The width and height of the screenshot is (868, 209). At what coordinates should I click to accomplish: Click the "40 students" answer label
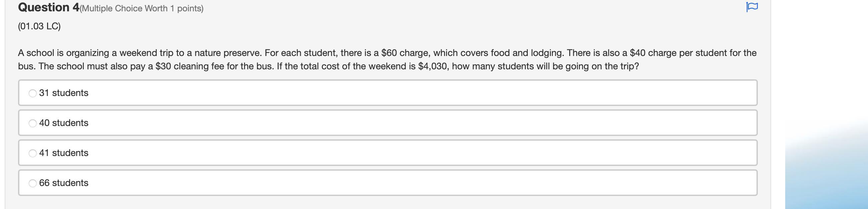pos(64,123)
